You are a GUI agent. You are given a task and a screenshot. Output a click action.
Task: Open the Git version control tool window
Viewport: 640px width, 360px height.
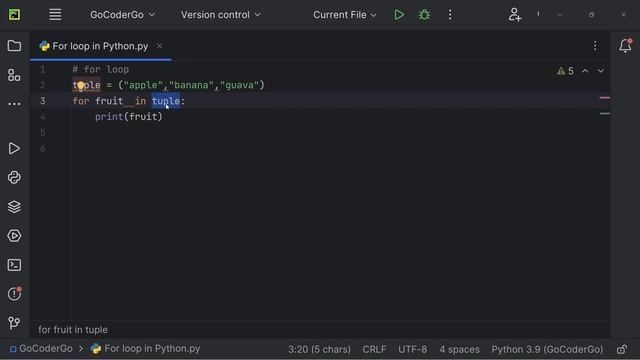point(14,323)
